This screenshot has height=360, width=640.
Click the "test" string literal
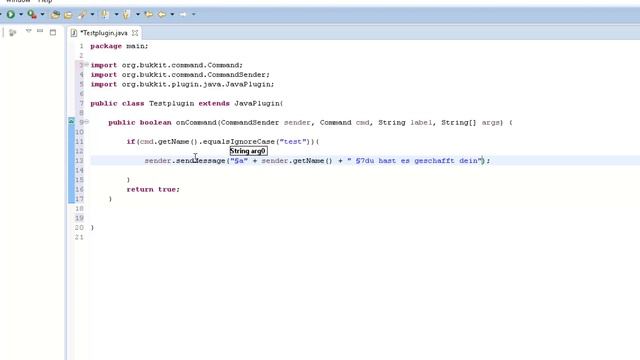pos(293,142)
